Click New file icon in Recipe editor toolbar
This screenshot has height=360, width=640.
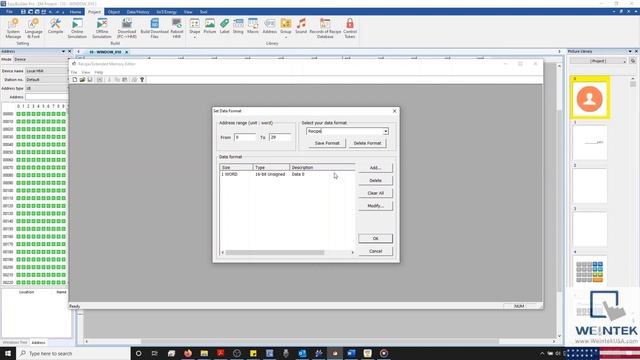75,80
